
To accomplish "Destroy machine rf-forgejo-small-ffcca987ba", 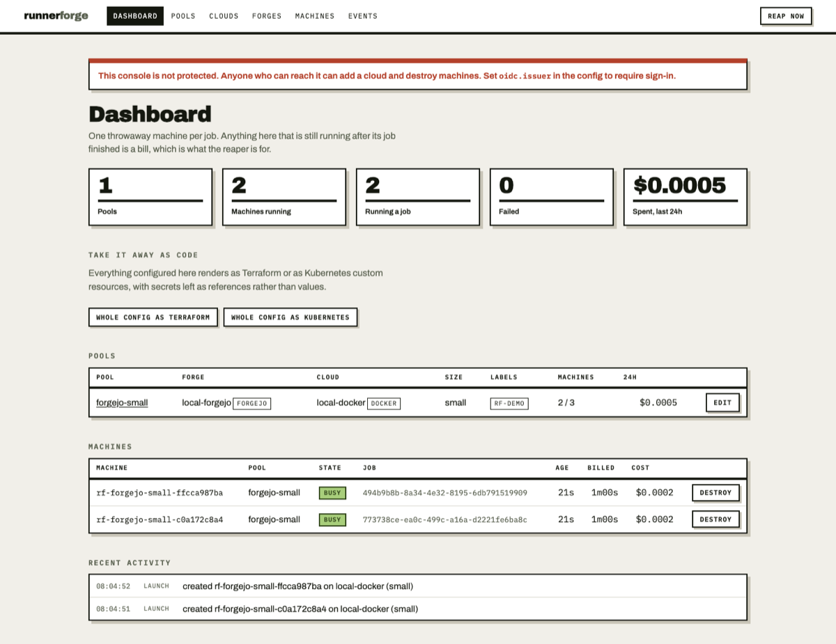I will tap(715, 492).
